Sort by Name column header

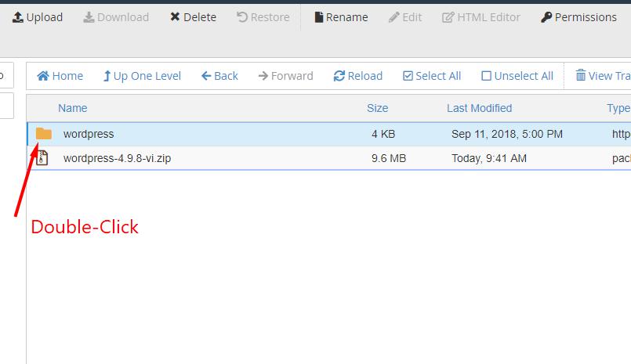point(72,108)
